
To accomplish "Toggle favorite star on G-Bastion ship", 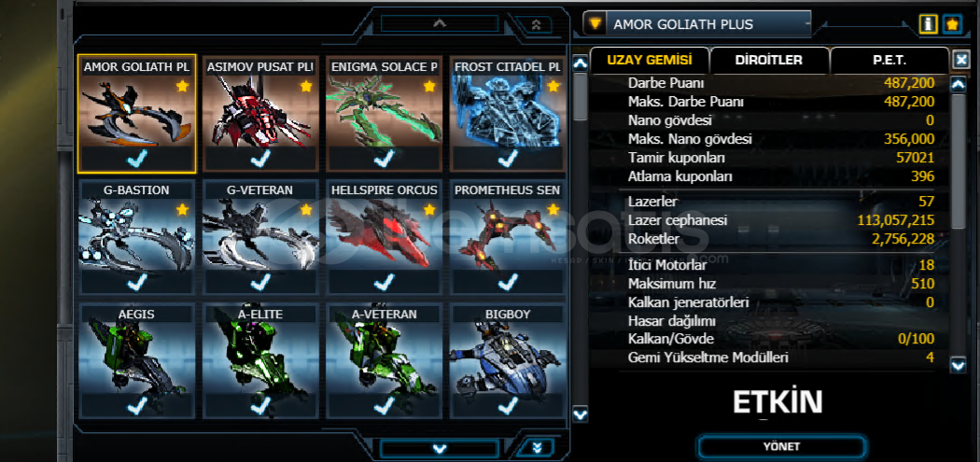I will (x=182, y=209).
